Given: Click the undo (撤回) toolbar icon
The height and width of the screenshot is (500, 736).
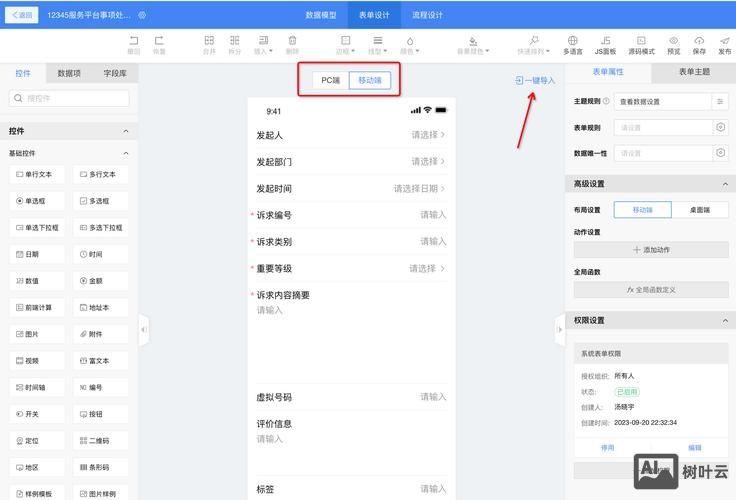Looking at the screenshot, I should [x=134, y=41].
